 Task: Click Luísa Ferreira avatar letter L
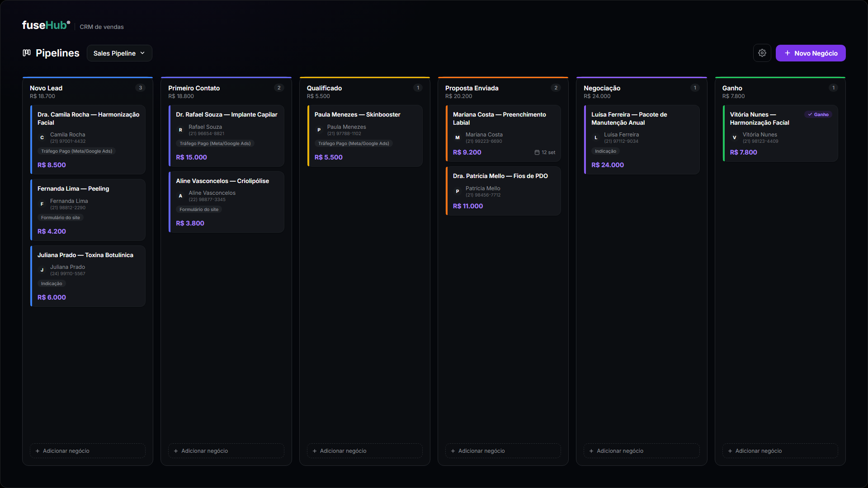point(596,137)
